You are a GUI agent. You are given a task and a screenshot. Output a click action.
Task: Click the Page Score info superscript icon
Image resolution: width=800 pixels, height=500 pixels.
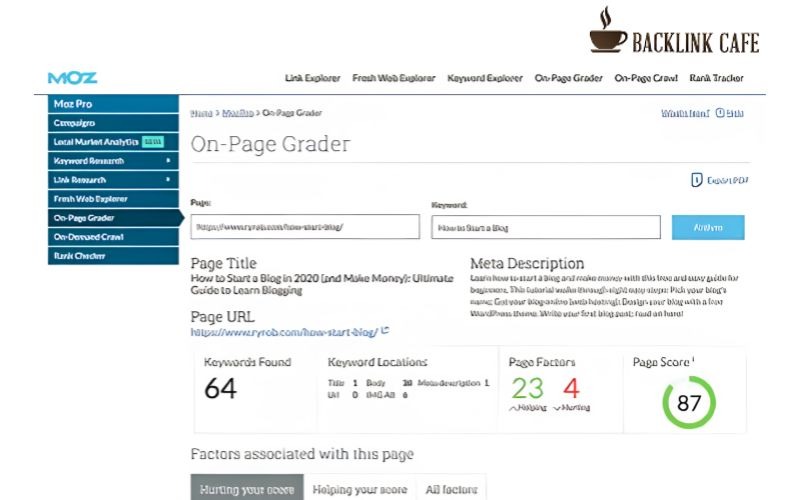click(x=693, y=360)
